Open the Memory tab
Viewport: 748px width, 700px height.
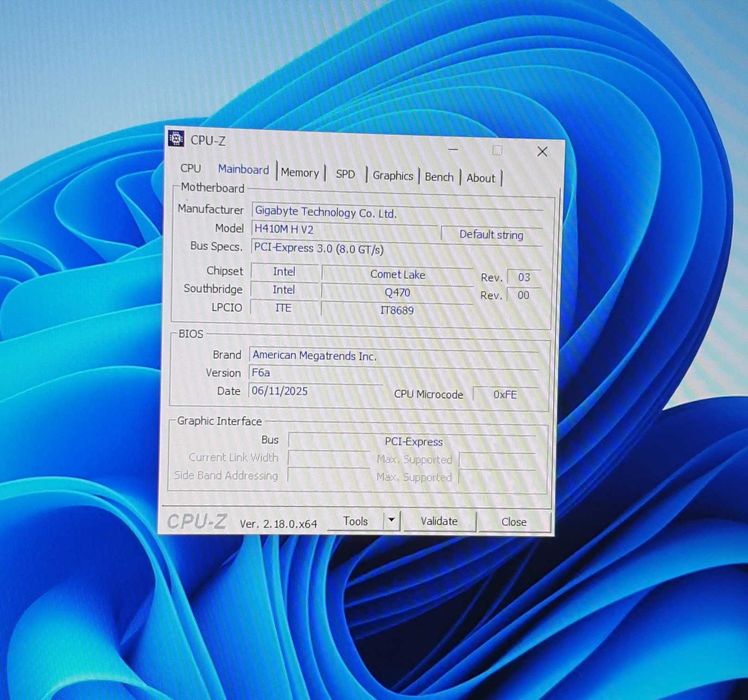point(300,173)
